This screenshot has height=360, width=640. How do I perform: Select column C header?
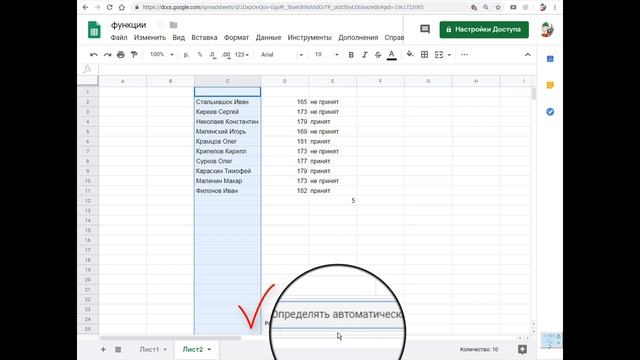pos(227,81)
